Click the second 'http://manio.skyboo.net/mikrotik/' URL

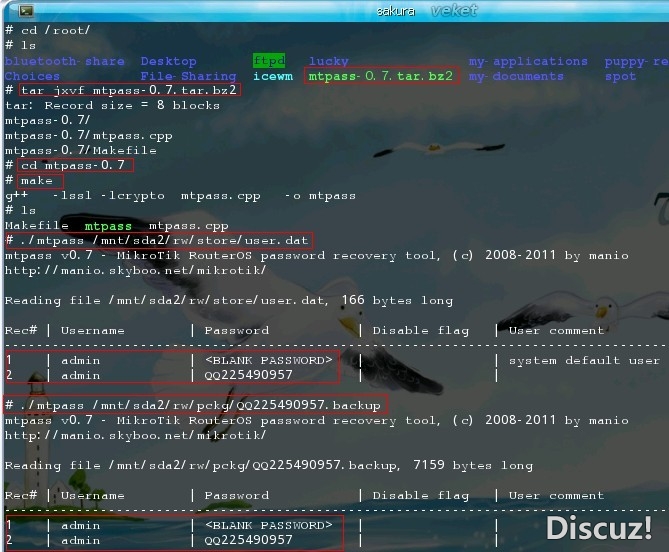coord(135,435)
